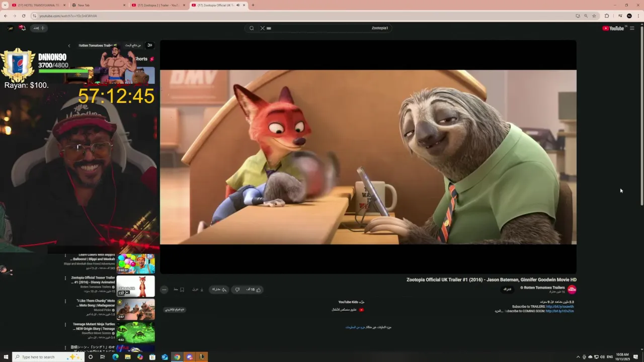Image resolution: width=644 pixels, height=362 pixels.
Task: Open the tab search dropdown arrow
Action: coord(4,5)
